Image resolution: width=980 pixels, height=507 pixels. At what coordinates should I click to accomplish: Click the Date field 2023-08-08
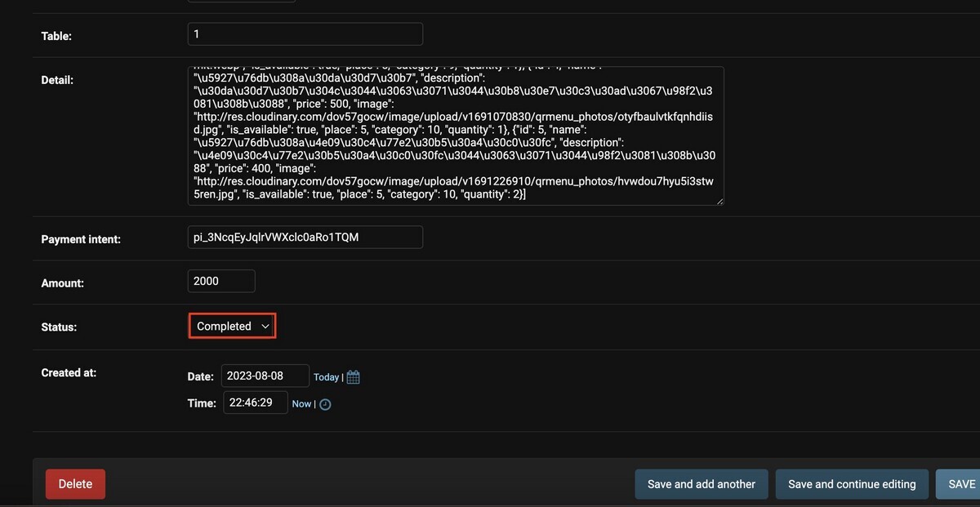[265, 376]
